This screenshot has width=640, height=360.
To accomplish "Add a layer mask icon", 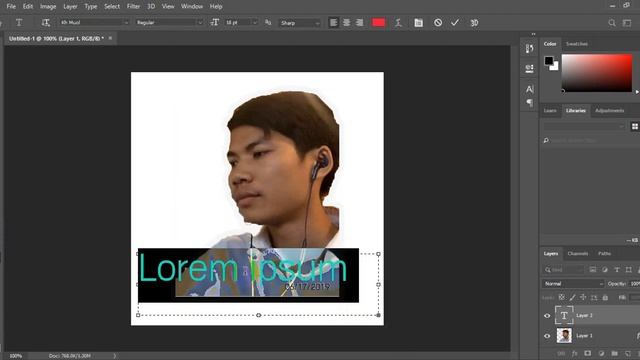I will [588, 353].
